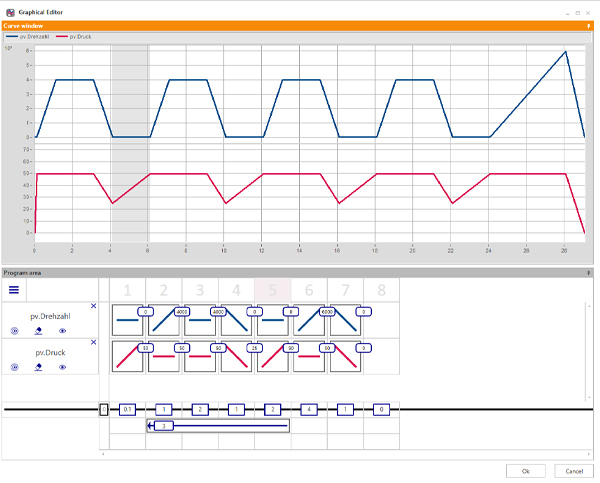This screenshot has height=483, width=600.
Task: Click the fill color icon for pv.Druck
Action: click(x=38, y=367)
